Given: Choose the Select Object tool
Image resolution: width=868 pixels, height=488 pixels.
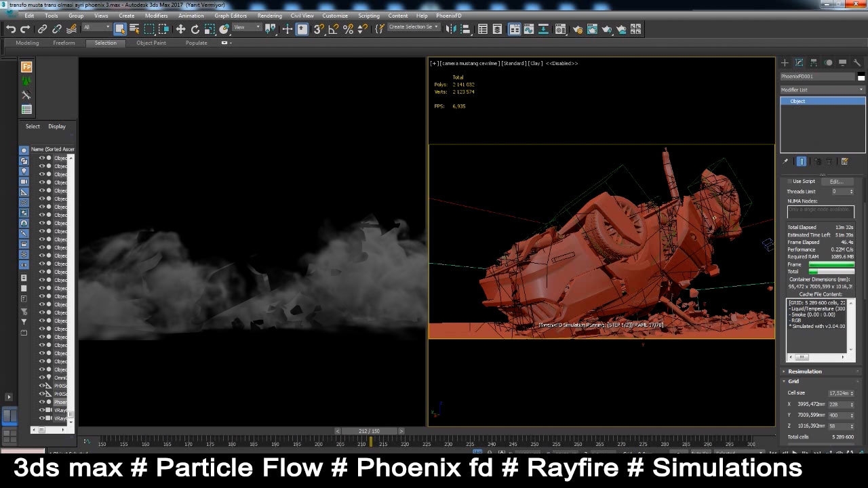Looking at the screenshot, I should 120,29.
